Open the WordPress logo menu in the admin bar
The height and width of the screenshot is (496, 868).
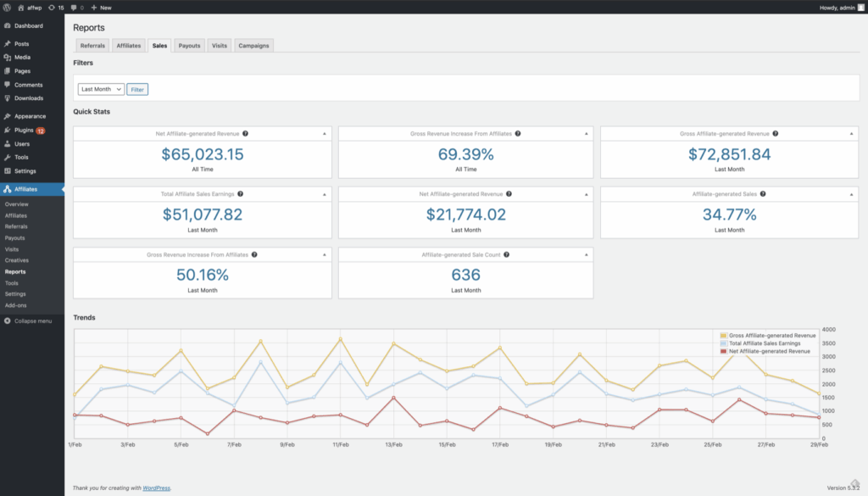tap(8, 7)
